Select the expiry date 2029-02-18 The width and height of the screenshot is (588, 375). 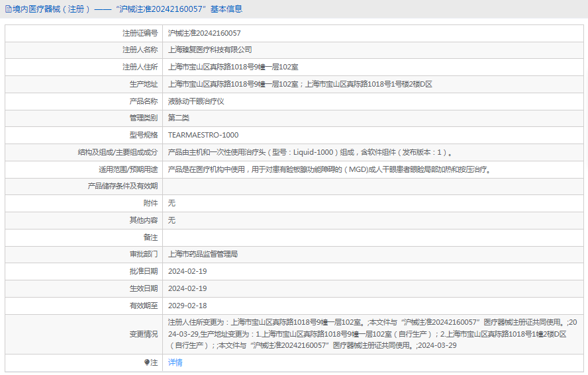point(187,306)
